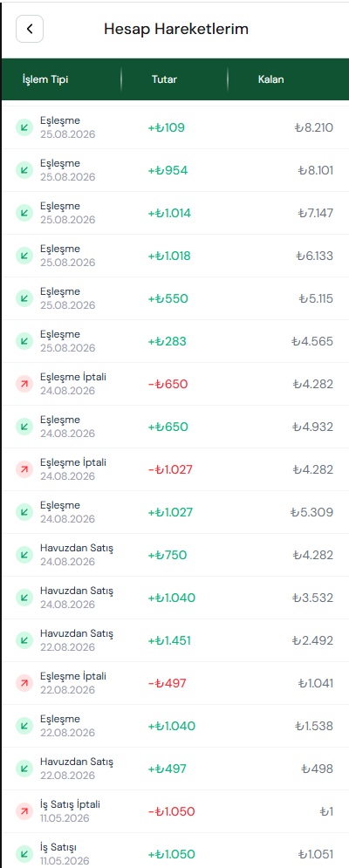Click the Hesap Hareketlerim page title
Viewport: 349px width, 868px height.
click(x=176, y=30)
